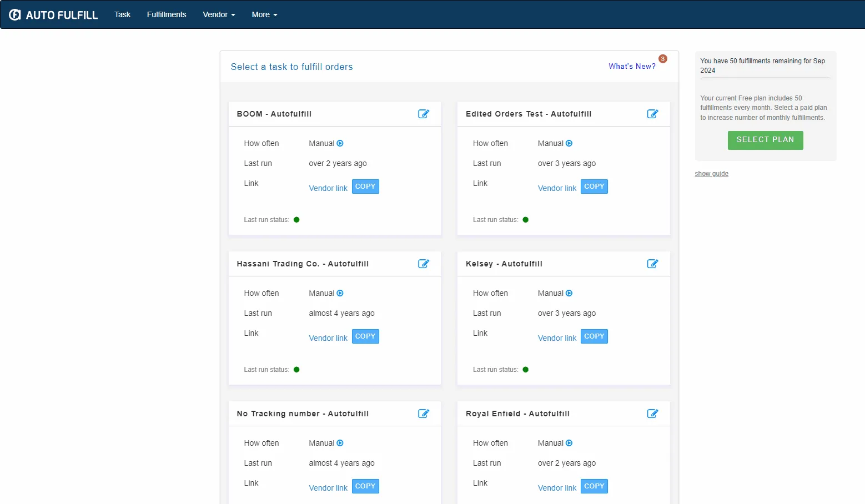This screenshot has width=865, height=504.
Task: Open Royal Enfield Vendor link
Action: coord(557,488)
